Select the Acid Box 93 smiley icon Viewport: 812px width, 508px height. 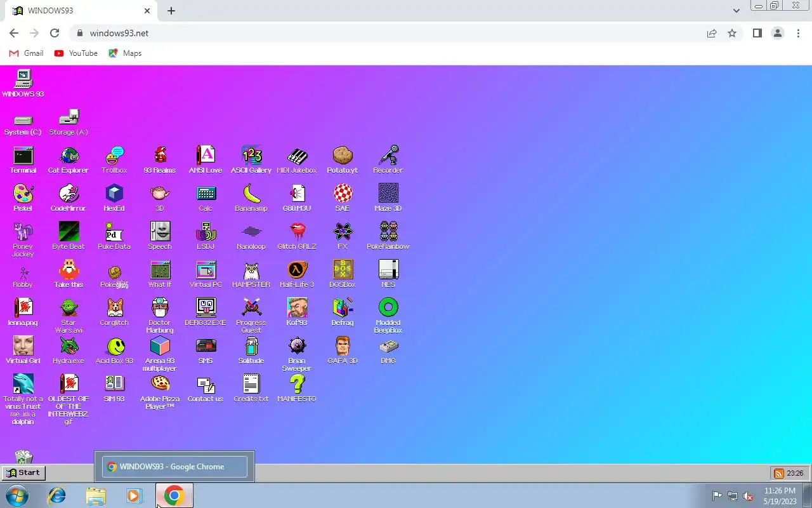[x=114, y=346]
